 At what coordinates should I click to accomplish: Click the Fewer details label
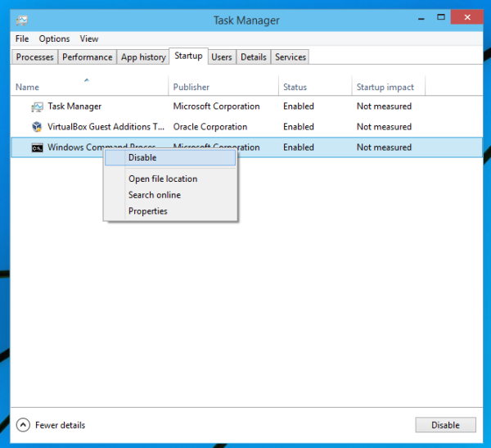tap(60, 425)
